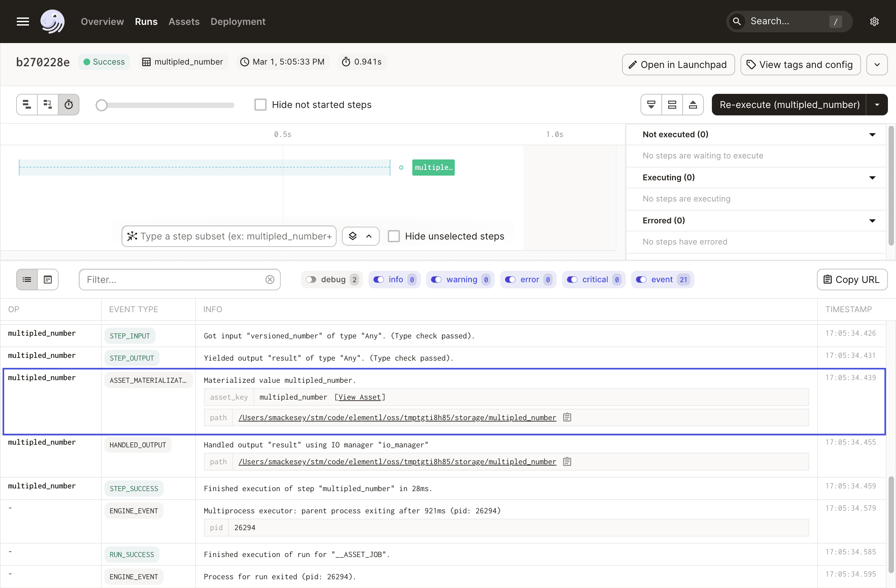Screen dimensions: 896x588
Task: Open the settings gear in top right
Action: click(874, 22)
